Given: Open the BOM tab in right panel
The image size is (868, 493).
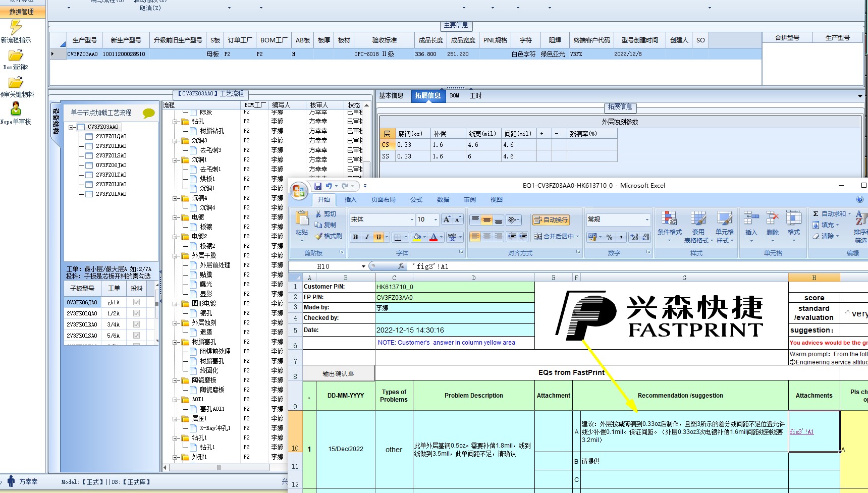Looking at the screenshot, I should click(x=455, y=95).
